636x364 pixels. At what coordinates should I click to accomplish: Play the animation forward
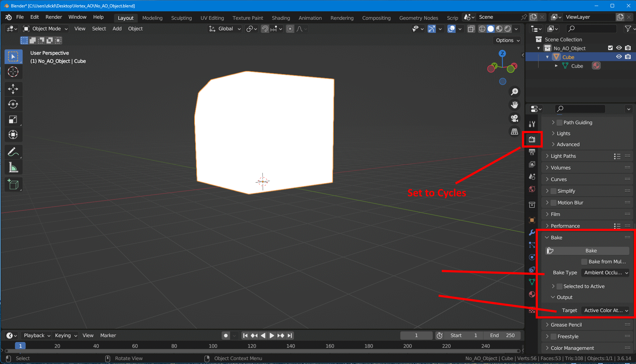[272, 335]
